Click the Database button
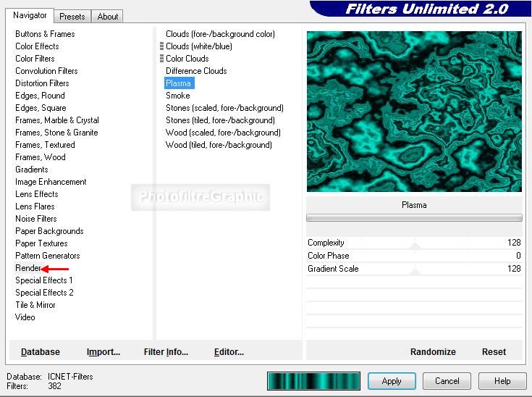The image size is (532, 397). point(41,352)
